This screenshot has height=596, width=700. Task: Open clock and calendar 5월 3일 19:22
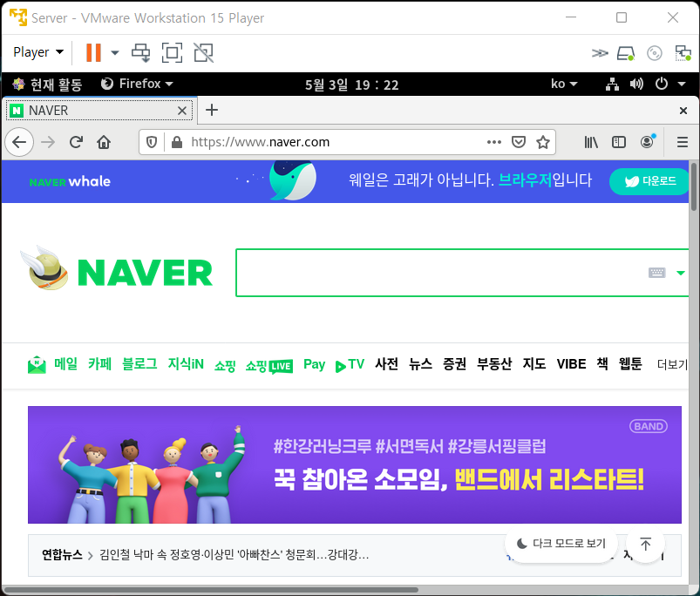click(352, 85)
